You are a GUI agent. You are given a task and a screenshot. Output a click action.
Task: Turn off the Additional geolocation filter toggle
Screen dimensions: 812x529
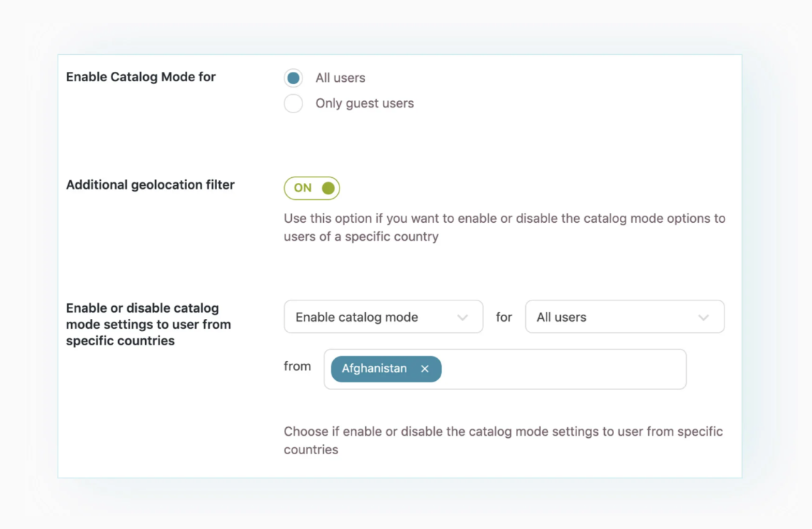coord(312,188)
